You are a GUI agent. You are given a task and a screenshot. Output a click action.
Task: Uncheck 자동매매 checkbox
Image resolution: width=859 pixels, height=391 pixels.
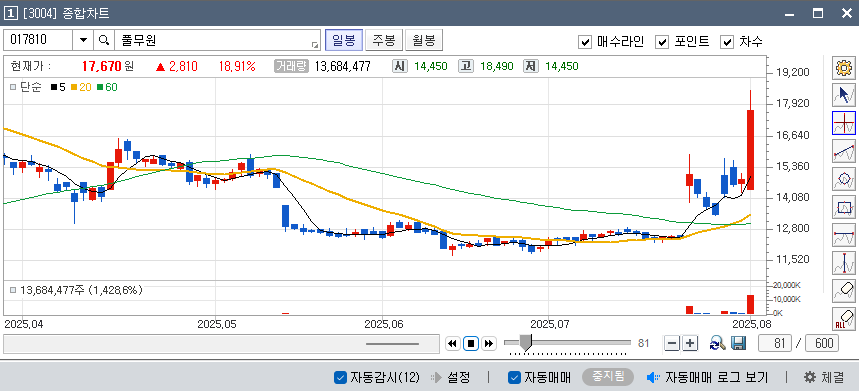pos(514,377)
